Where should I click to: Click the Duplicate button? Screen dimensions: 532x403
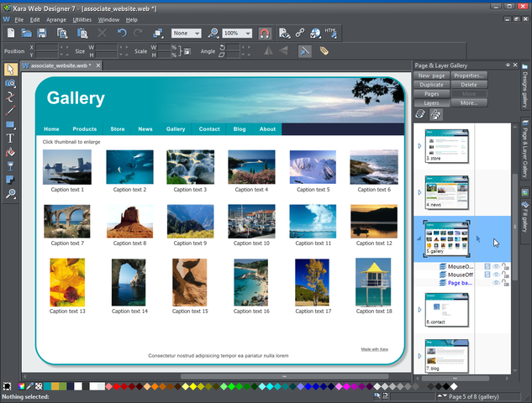click(432, 85)
